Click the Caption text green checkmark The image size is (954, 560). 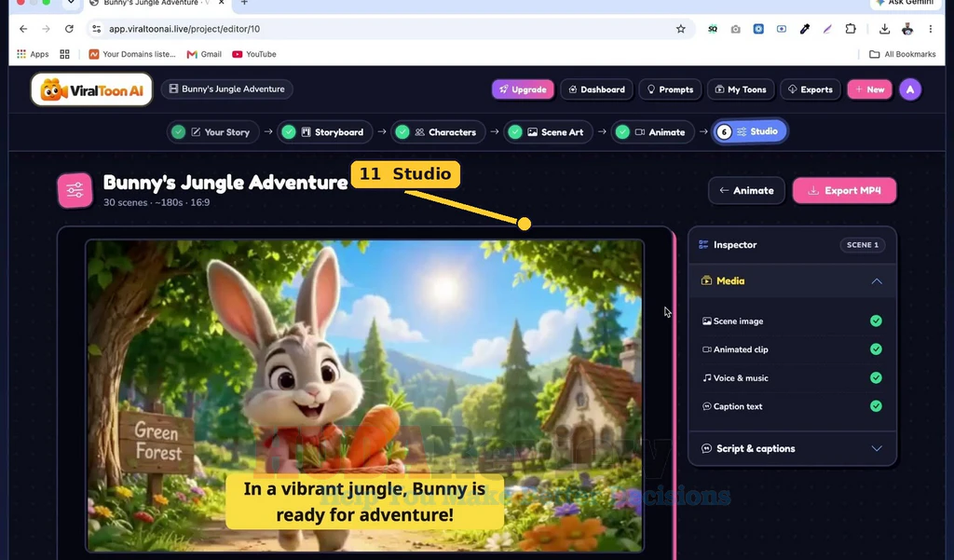point(876,406)
